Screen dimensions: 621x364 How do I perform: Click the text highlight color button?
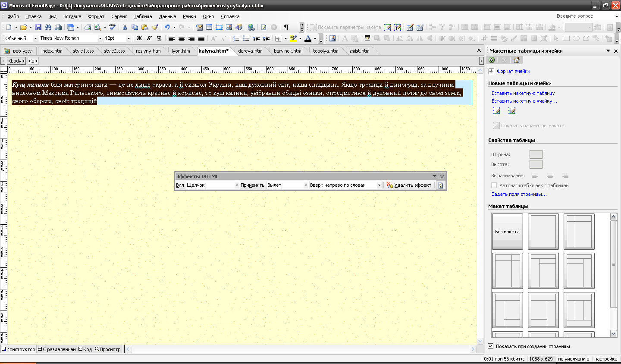(293, 38)
